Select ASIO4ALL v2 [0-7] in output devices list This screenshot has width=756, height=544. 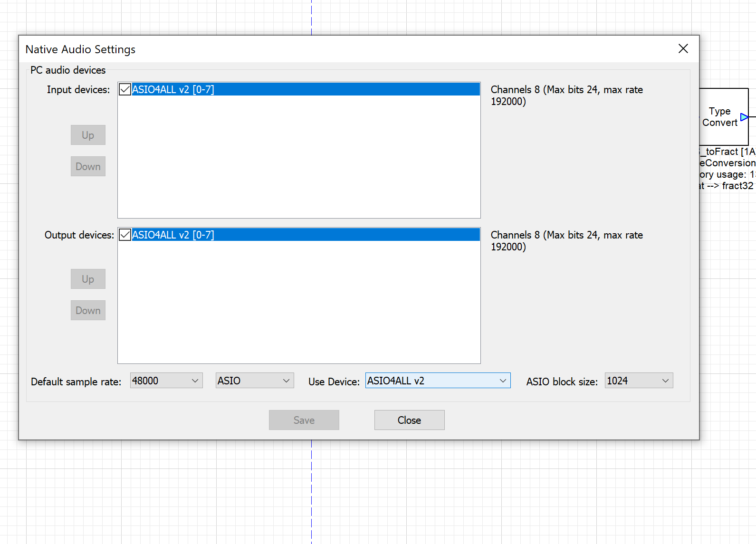point(173,235)
